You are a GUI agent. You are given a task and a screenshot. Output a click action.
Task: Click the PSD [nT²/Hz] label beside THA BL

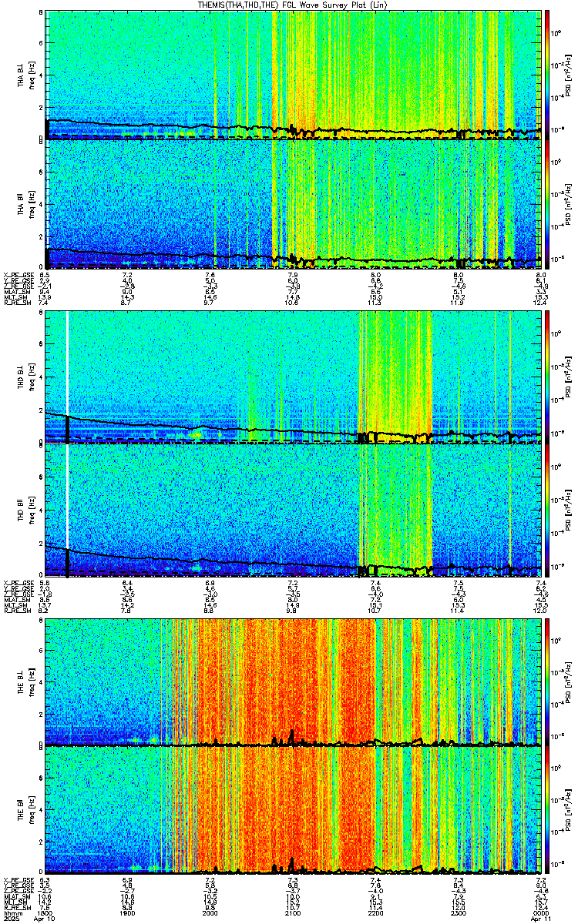567,75
